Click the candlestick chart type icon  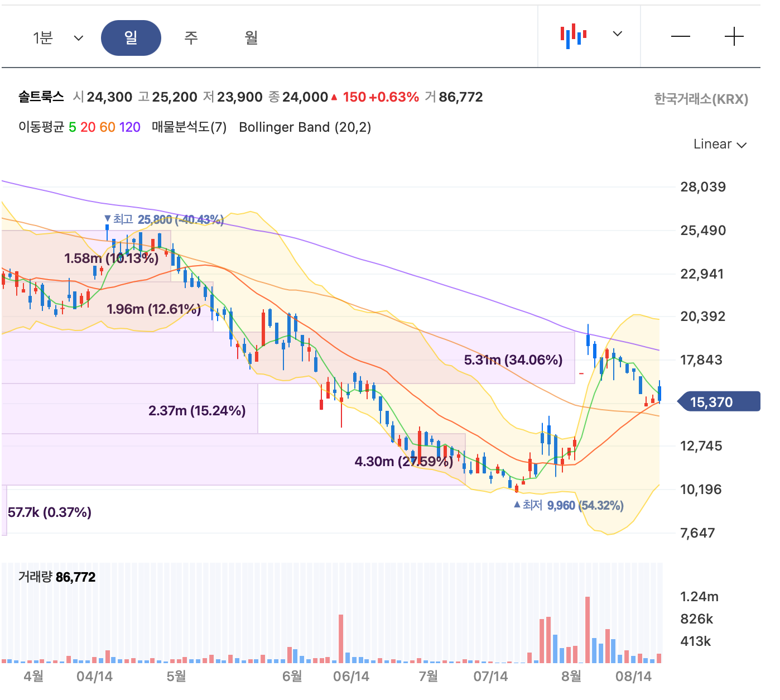pos(574,36)
